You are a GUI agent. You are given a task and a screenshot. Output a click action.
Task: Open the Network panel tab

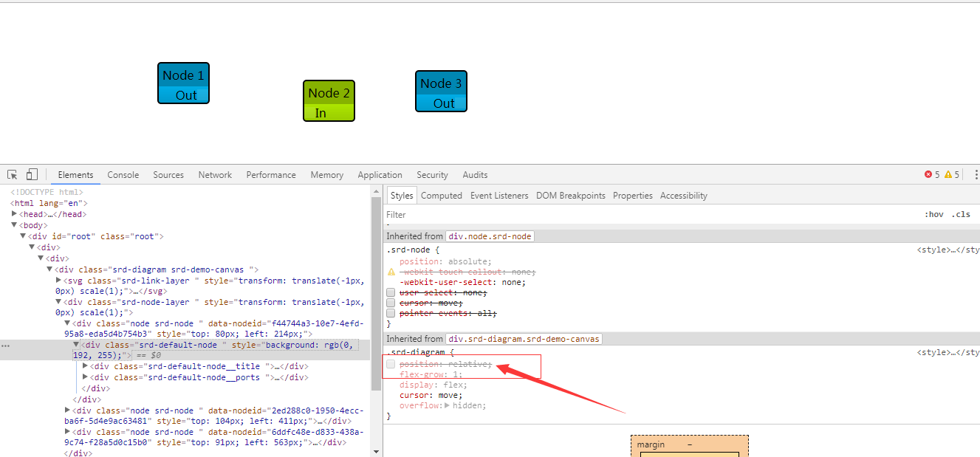(215, 174)
